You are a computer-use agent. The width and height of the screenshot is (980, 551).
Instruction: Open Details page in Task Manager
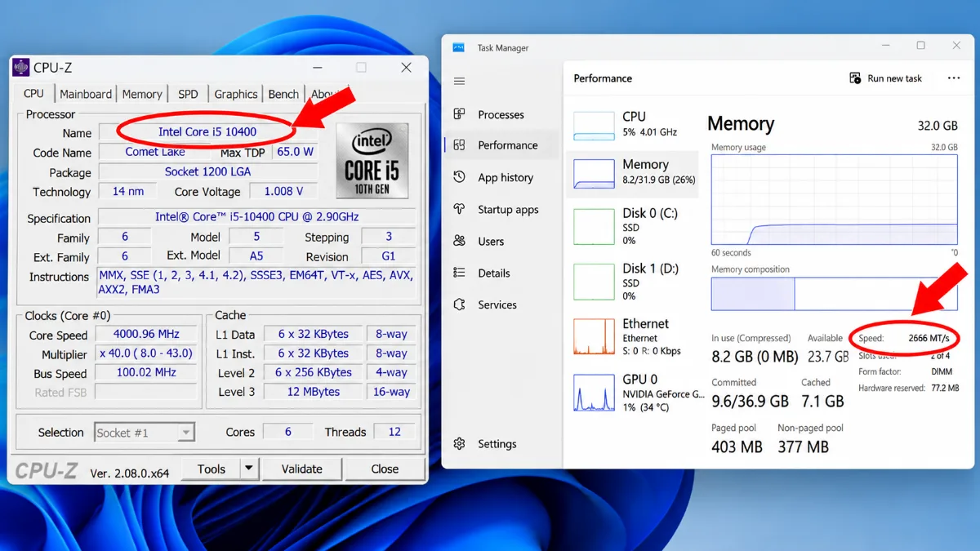pos(501,273)
